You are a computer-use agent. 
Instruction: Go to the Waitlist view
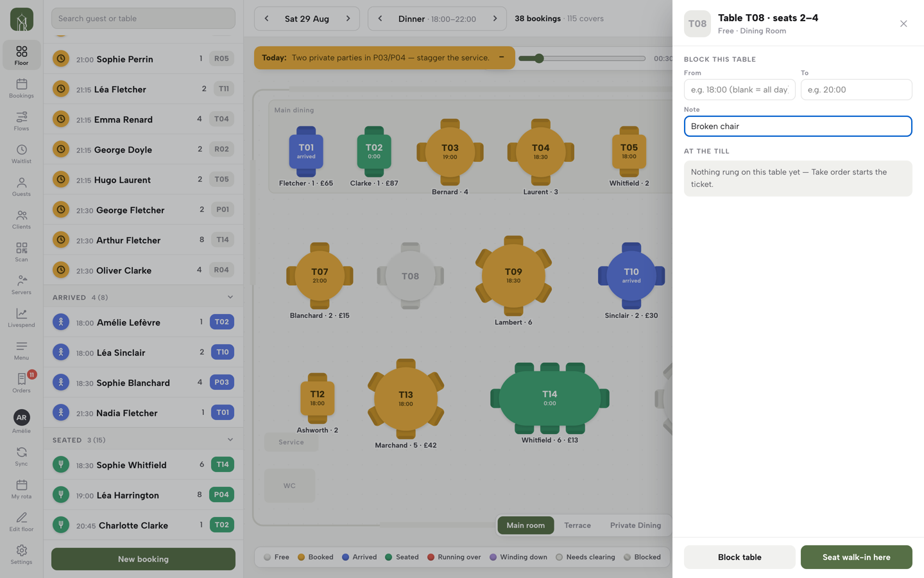click(x=21, y=153)
